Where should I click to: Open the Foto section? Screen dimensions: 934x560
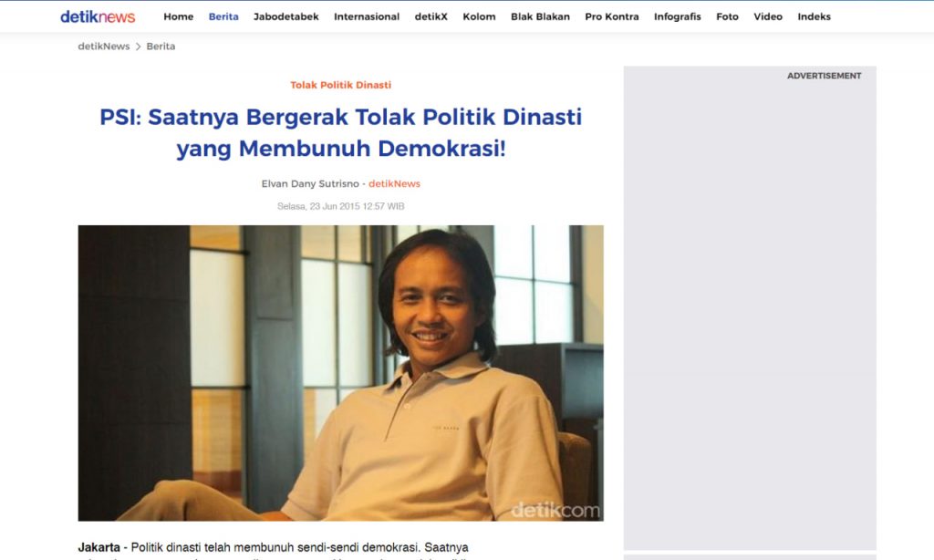727,16
